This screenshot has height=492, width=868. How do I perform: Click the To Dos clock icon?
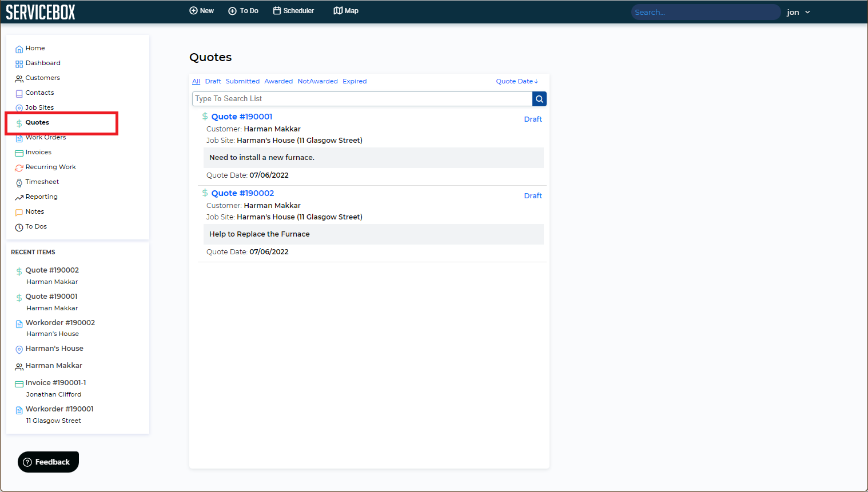click(19, 227)
